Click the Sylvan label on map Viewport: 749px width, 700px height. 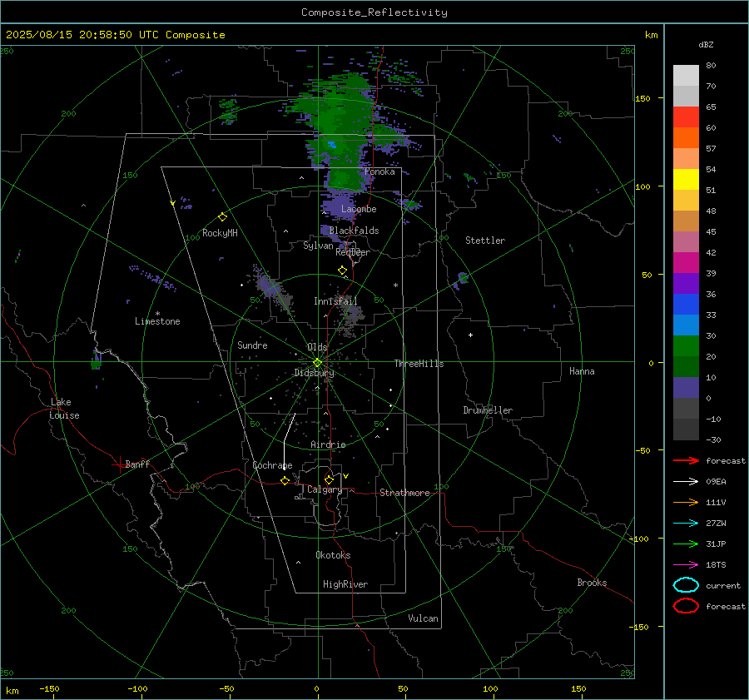point(318,246)
